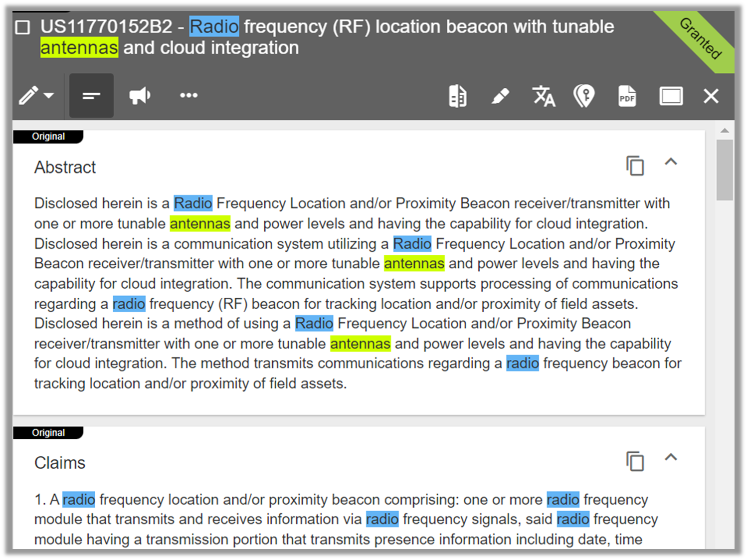Toggle the text view button
Viewport: 747px width, 560px height.
click(x=91, y=95)
